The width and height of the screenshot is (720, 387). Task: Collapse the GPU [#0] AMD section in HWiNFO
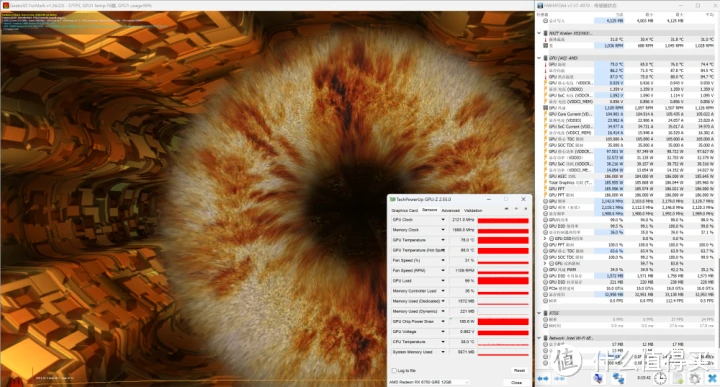(539, 58)
